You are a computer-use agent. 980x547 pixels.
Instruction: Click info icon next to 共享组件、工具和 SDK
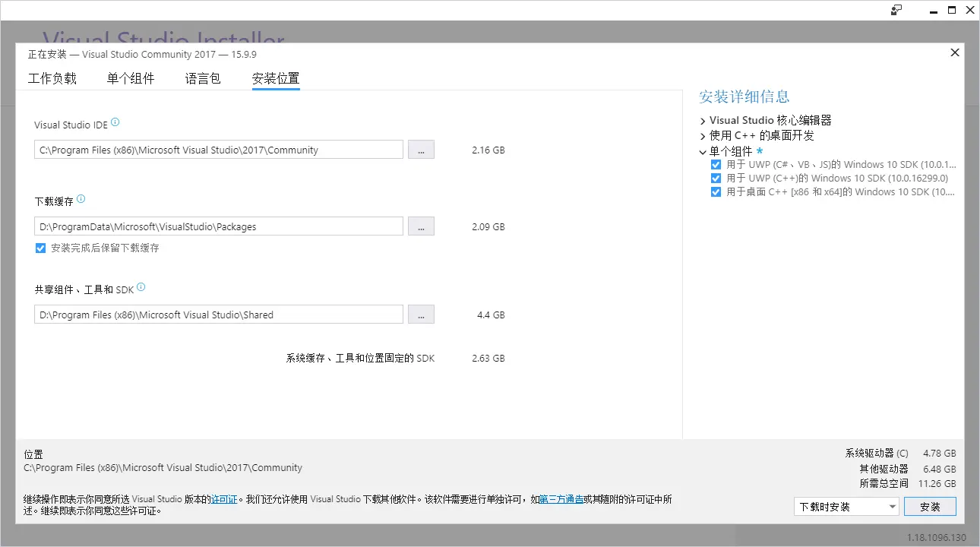click(x=141, y=287)
